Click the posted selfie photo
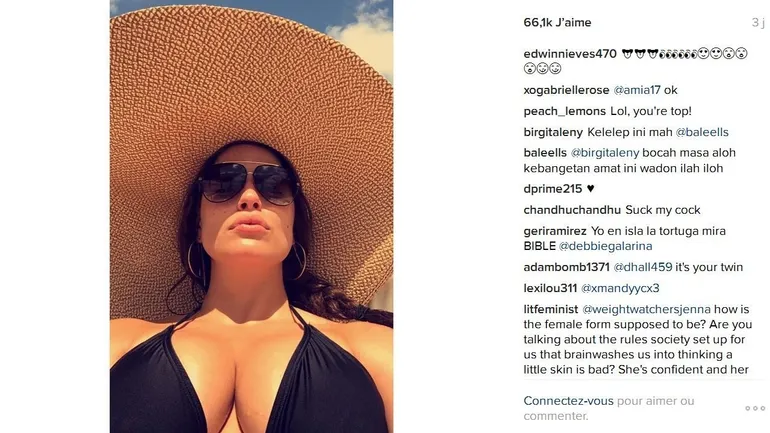 pos(251,216)
